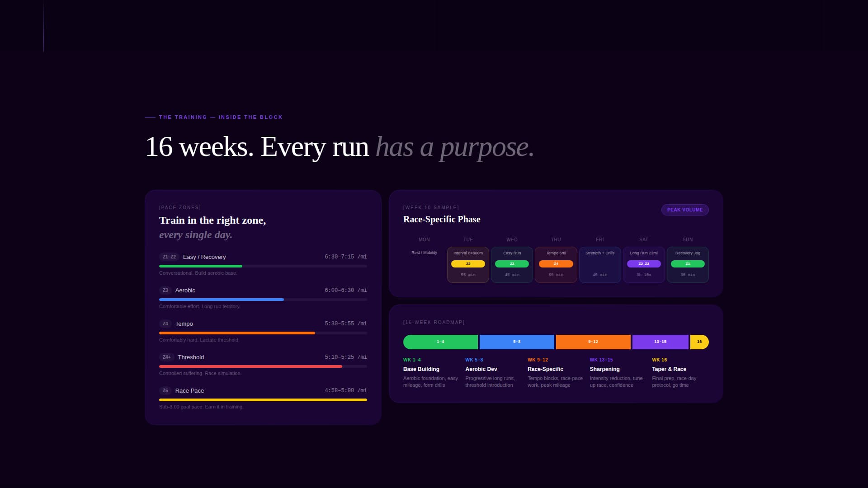The image size is (868, 488).
Task: Click the blue 5–8 roadmap segment
Action: (517, 342)
